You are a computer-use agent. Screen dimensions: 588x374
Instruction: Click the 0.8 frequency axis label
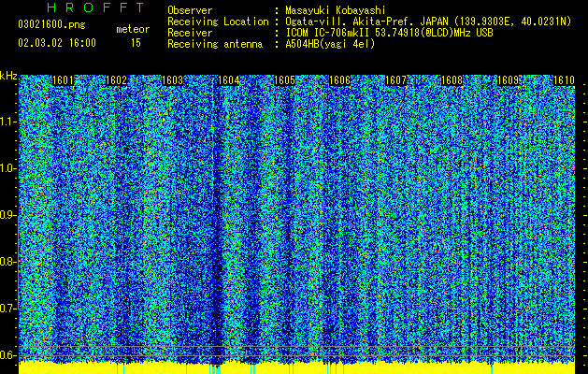(x=8, y=262)
